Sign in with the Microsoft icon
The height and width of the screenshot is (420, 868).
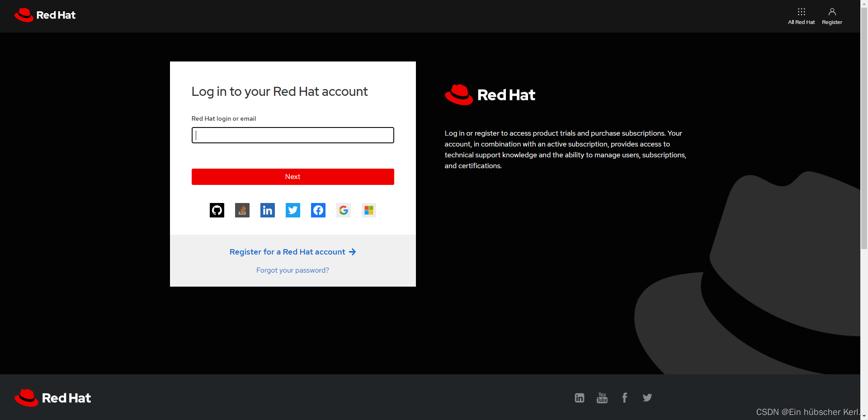[369, 210]
